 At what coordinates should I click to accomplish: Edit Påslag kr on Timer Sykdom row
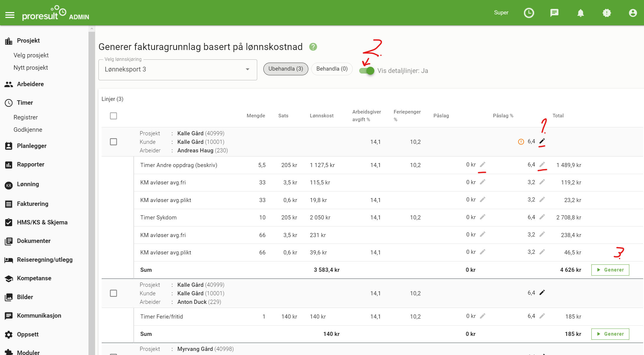pos(483,217)
